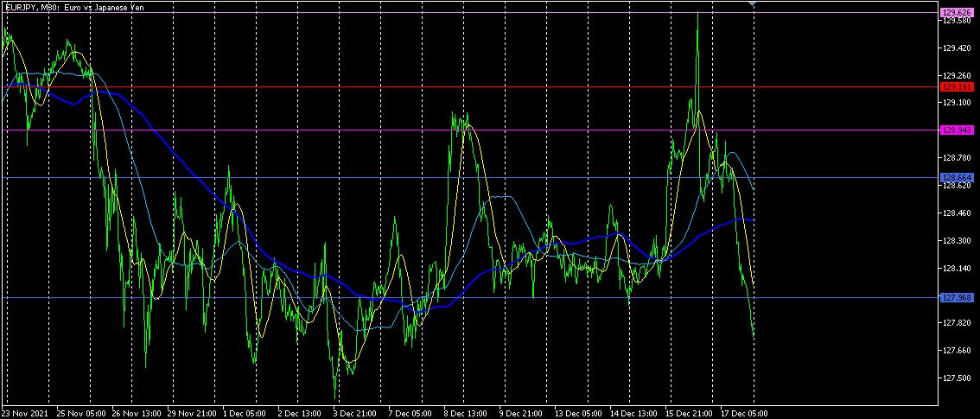Click the 2 Dec 13:00 time label

[298, 413]
